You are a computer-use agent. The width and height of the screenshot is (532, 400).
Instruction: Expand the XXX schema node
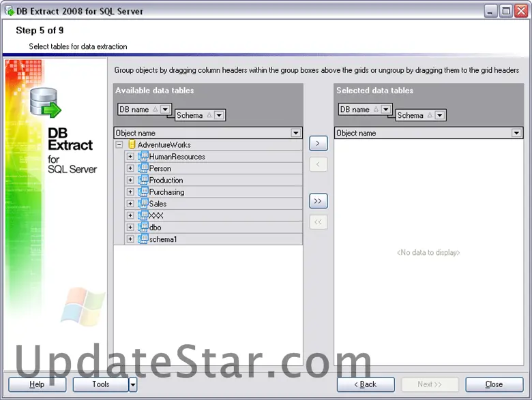[130, 215]
